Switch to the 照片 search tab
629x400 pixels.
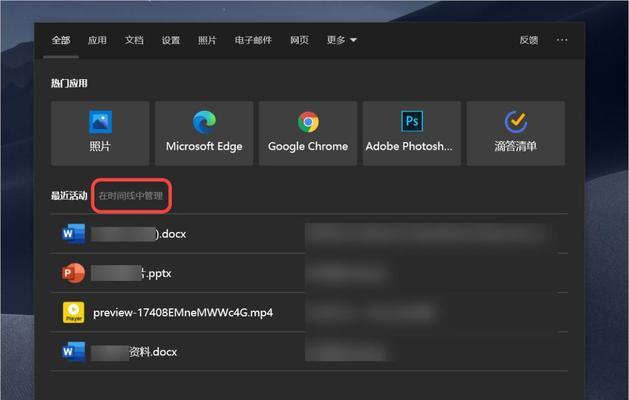(207, 40)
